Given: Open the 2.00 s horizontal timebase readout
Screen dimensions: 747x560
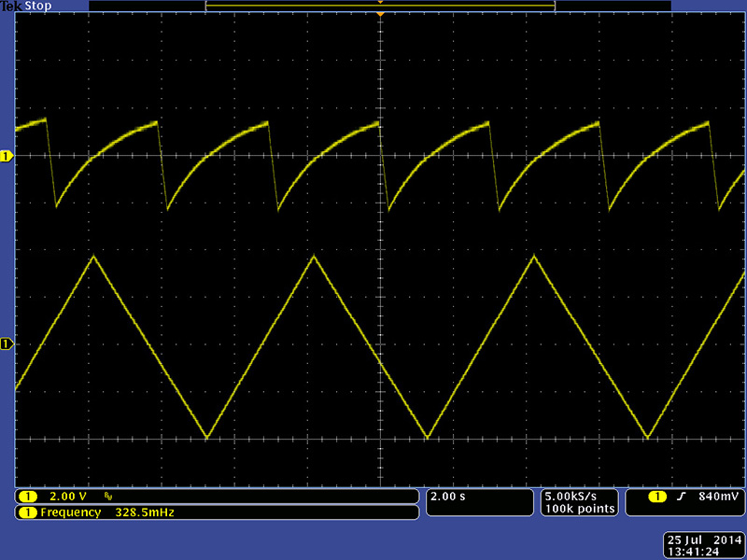Looking at the screenshot, I should pos(447,496).
